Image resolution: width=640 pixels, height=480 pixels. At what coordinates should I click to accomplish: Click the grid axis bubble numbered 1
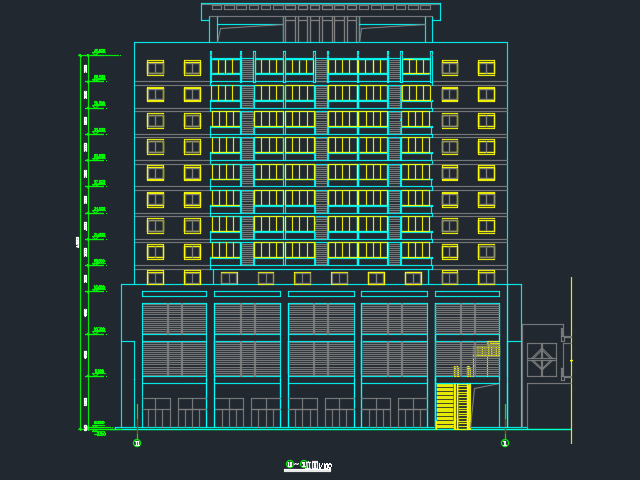point(505,443)
